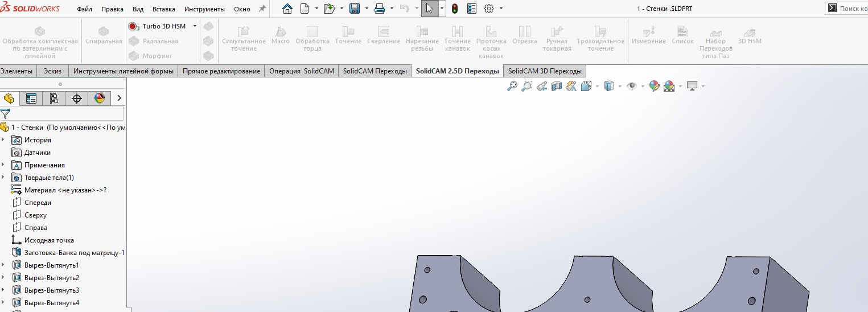The height and width of the screenshot is (312, 868).
Task: Open a file with the folder icon
Action: point(329,9)
